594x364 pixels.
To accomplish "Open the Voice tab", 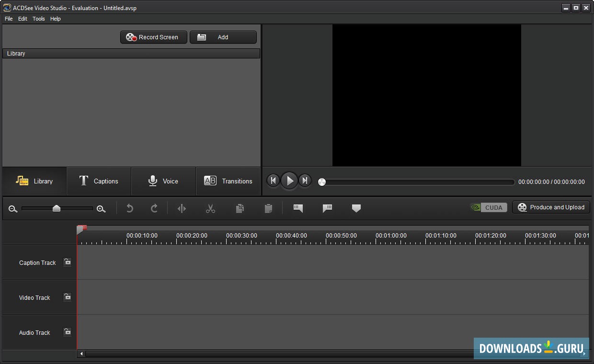I will 163,181.
